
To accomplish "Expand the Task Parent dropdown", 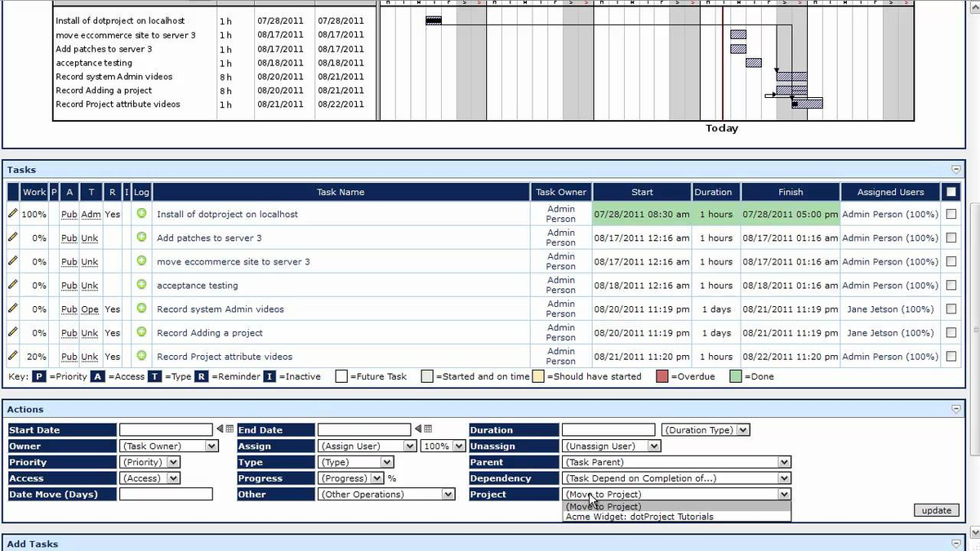I will click(x=676, y=462).
